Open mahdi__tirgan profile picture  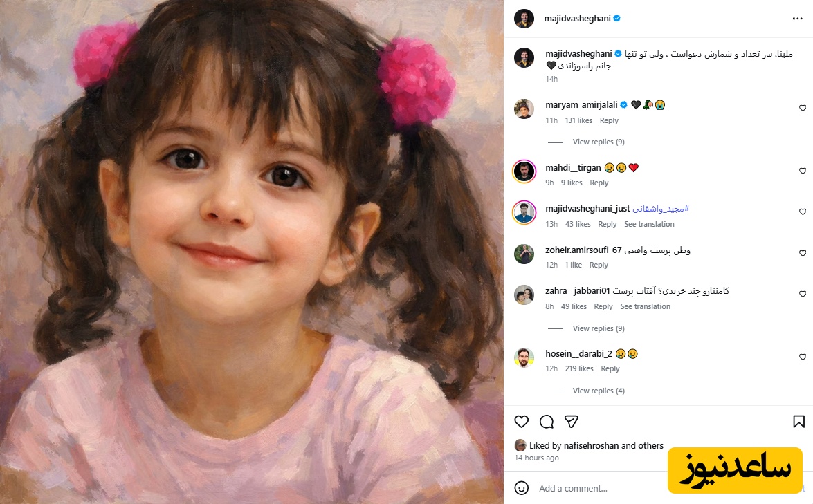[524, 171]
